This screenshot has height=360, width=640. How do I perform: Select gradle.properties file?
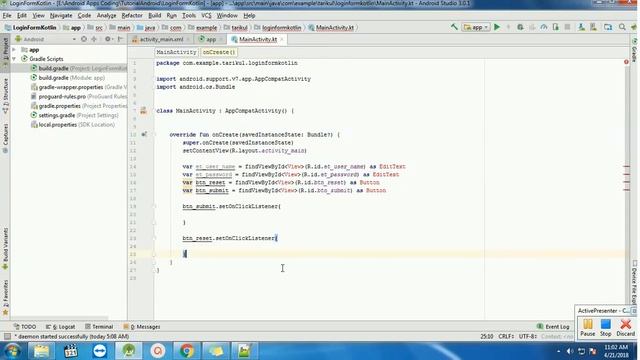[79, 106]
